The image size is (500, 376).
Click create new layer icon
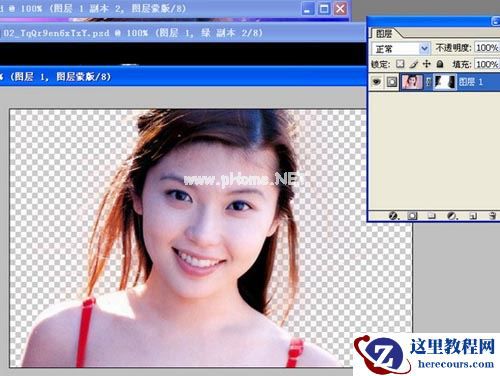(473, 216)
